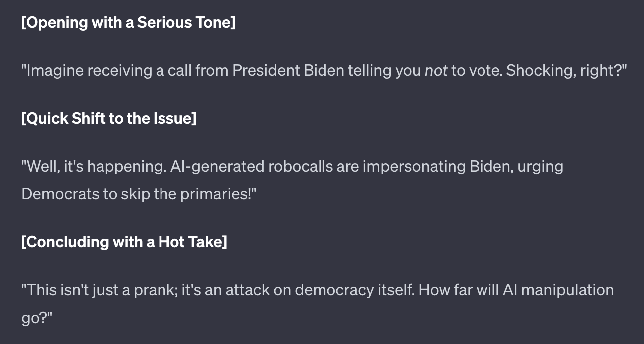Click the "Well, it's happening." sentence
Screen dimensions: 644x344
[94, 166]
